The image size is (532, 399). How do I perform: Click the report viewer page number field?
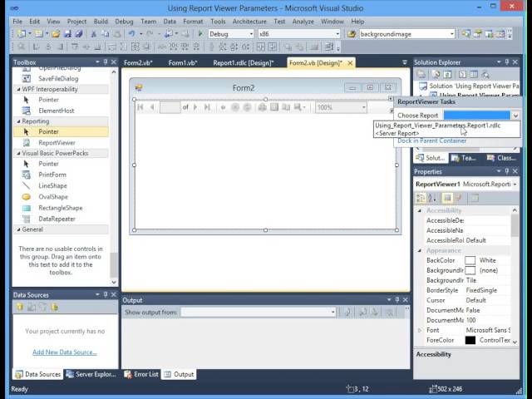170,107
